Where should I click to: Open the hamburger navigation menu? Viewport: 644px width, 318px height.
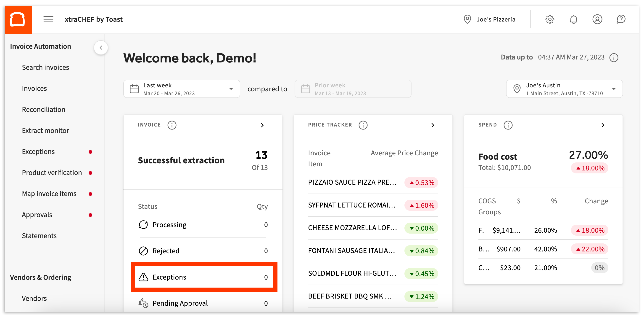pyautogui.click(x=48, y=19)
